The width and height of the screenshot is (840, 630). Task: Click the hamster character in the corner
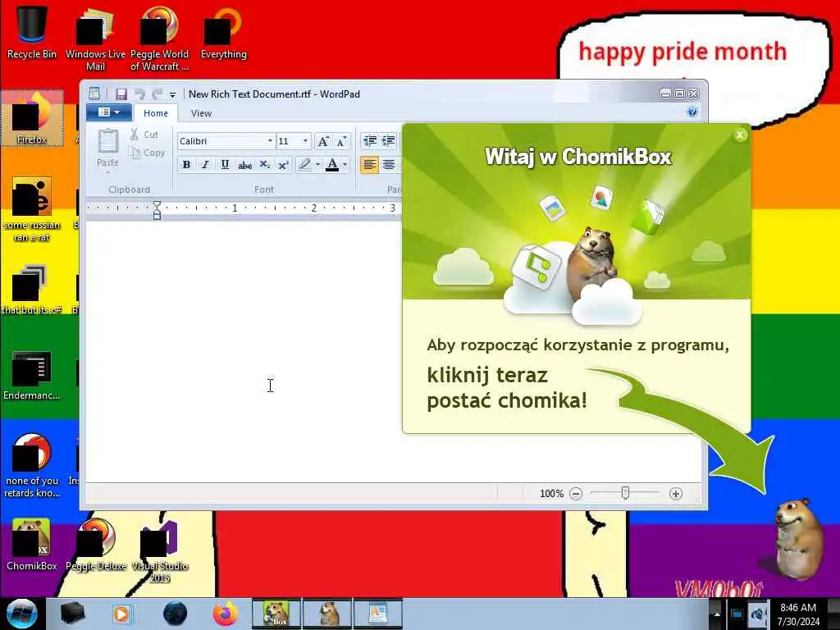pos(799,538)
